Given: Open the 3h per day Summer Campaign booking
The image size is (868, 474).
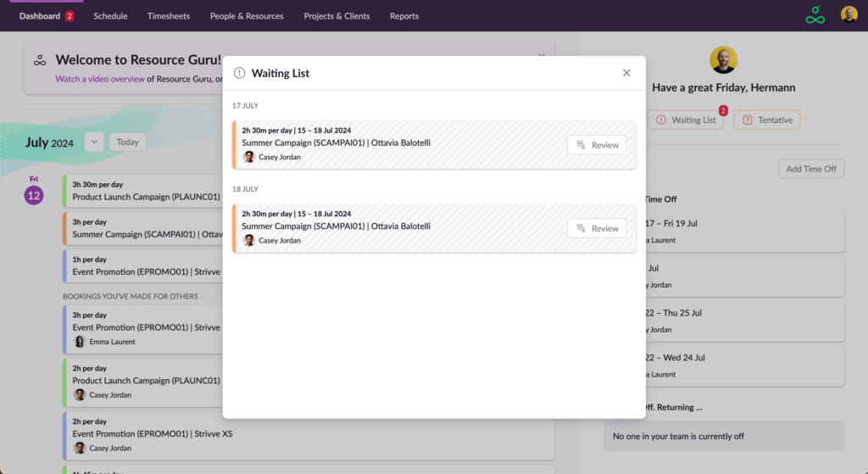Looking at the screenshot, I should coord(143,229).
